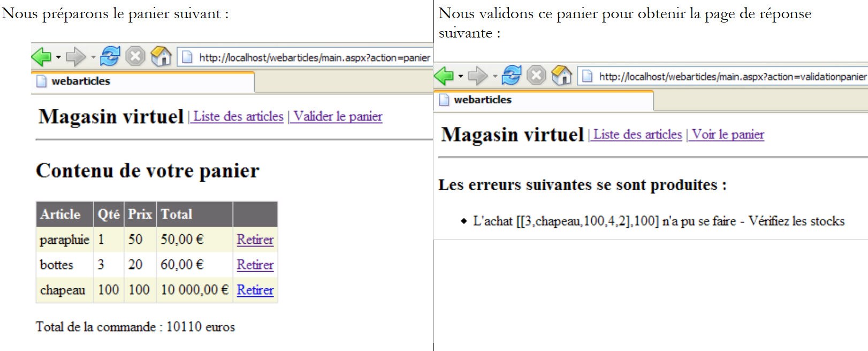Select the webarticles tab in left browser
The image size is (868, 351).
[x=80, y=81]
